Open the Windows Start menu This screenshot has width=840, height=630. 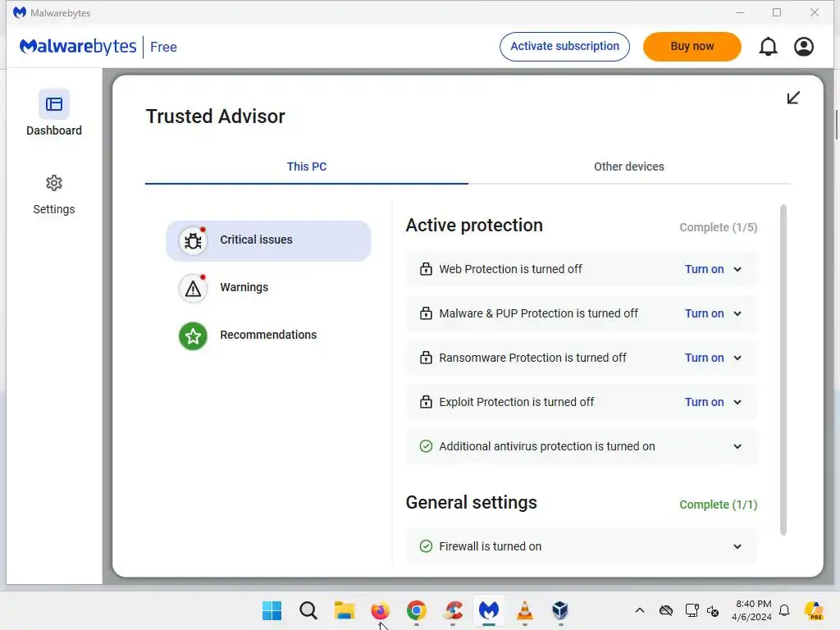point(272,610)
